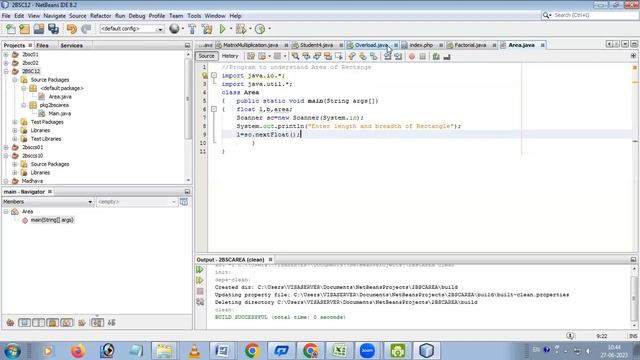
Task: Toggle the Sort by Name button in the Navigator
Action: click(97, 323)
